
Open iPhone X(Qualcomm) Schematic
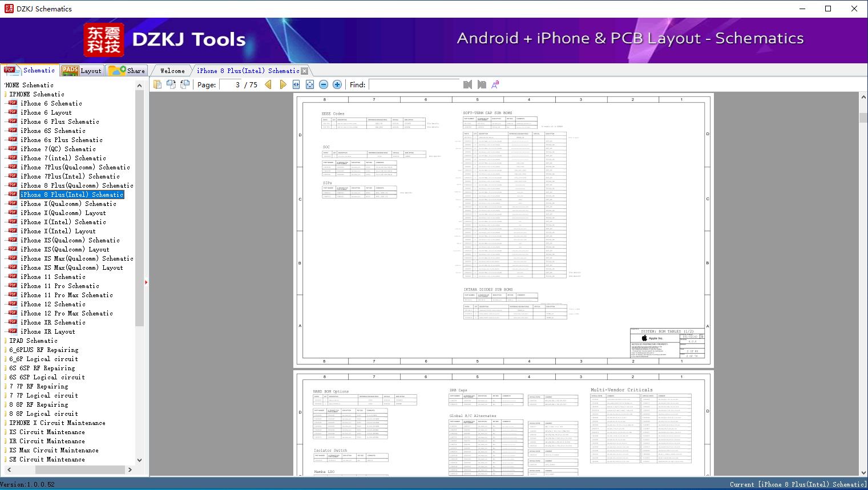[x=68, y=204]
